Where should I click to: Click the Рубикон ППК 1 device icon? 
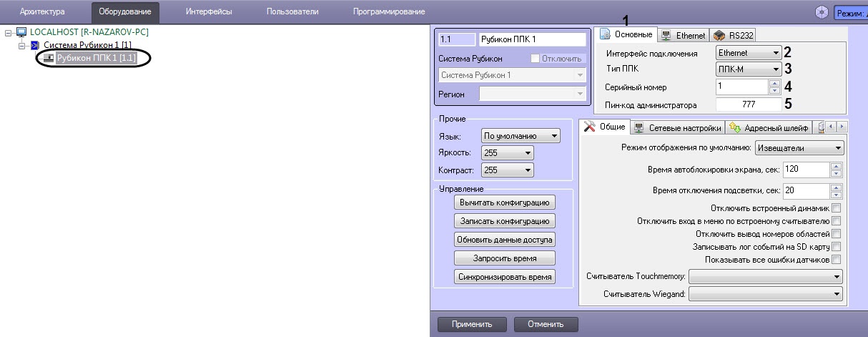(49, 58)
